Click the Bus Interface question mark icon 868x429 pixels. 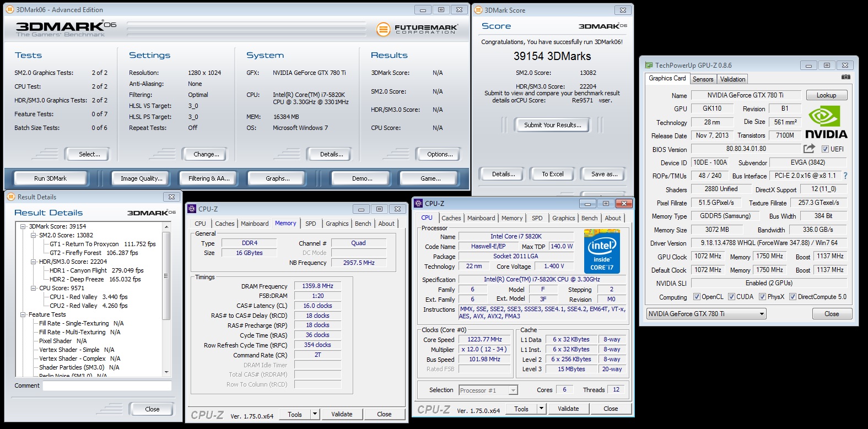845,176
